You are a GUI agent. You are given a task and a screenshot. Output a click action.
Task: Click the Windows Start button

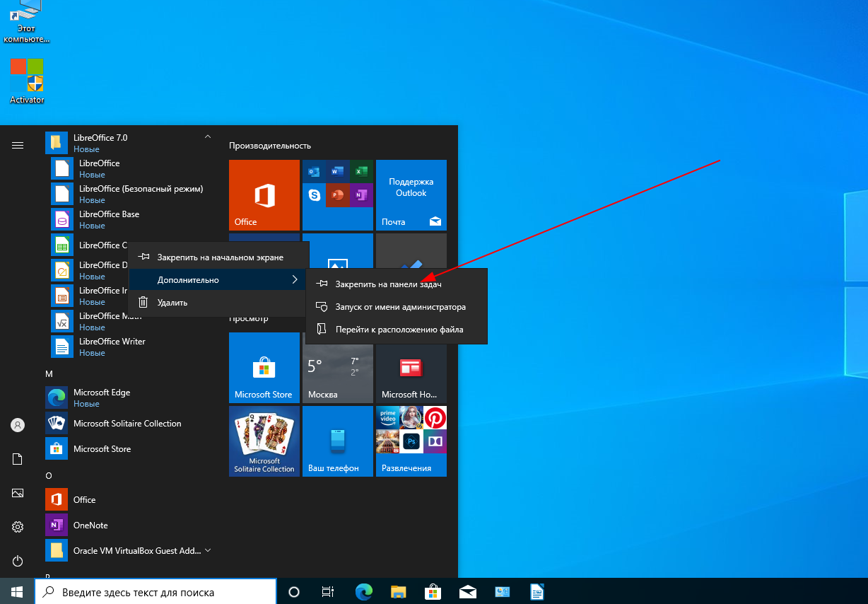tap(17, 591)
